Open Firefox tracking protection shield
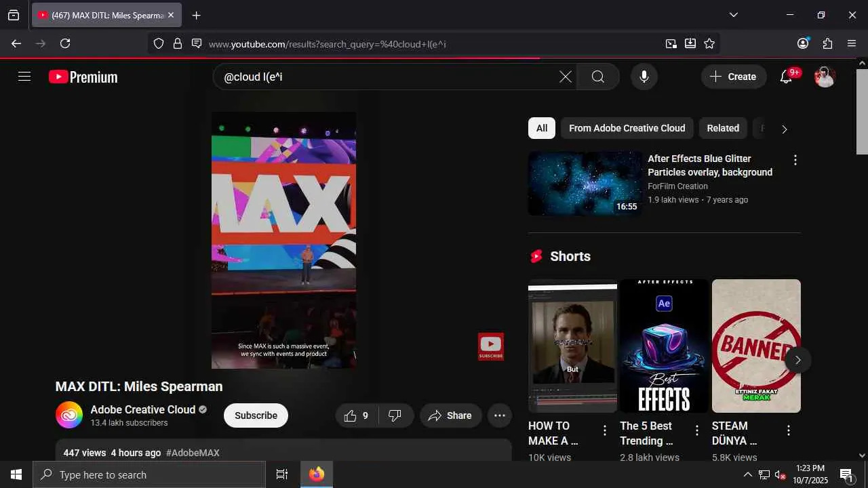This screenshot has width=868, height=488. coord(159,43)
